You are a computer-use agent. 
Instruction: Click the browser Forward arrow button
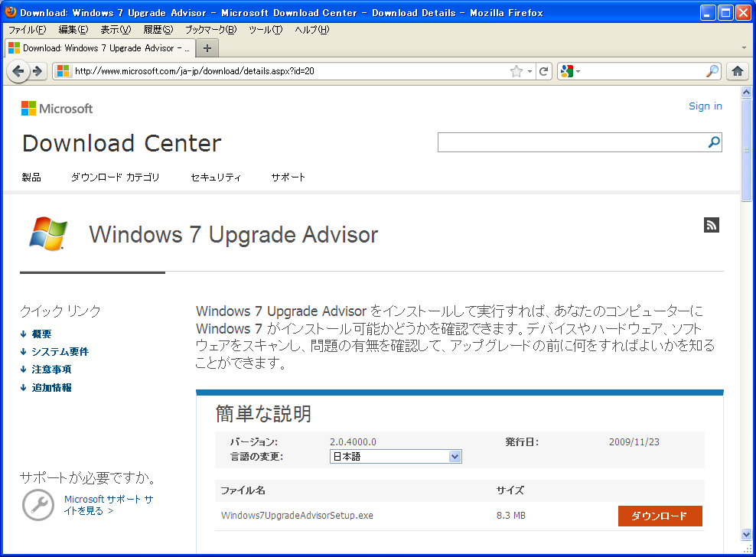[37, 71]
